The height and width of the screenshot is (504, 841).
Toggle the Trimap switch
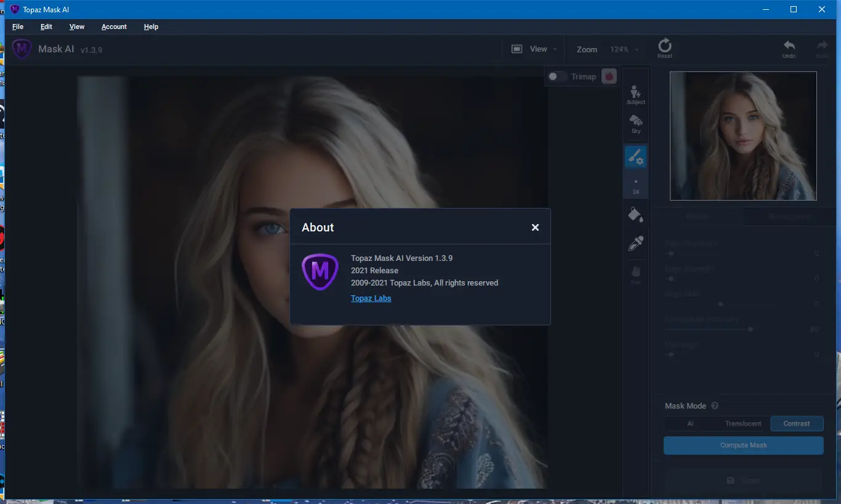pyautogui.click(x=558, y=76)
